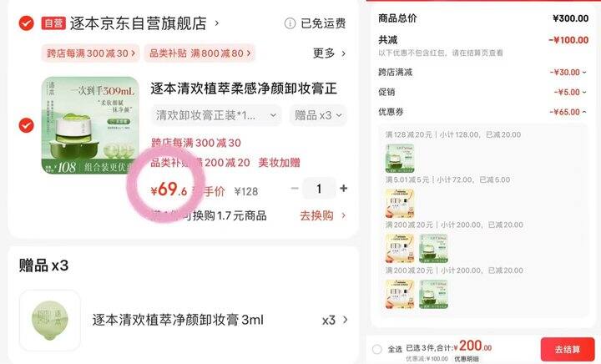Click the cleansing balm product image
The image size is (601, 364).
pos(90,125)
